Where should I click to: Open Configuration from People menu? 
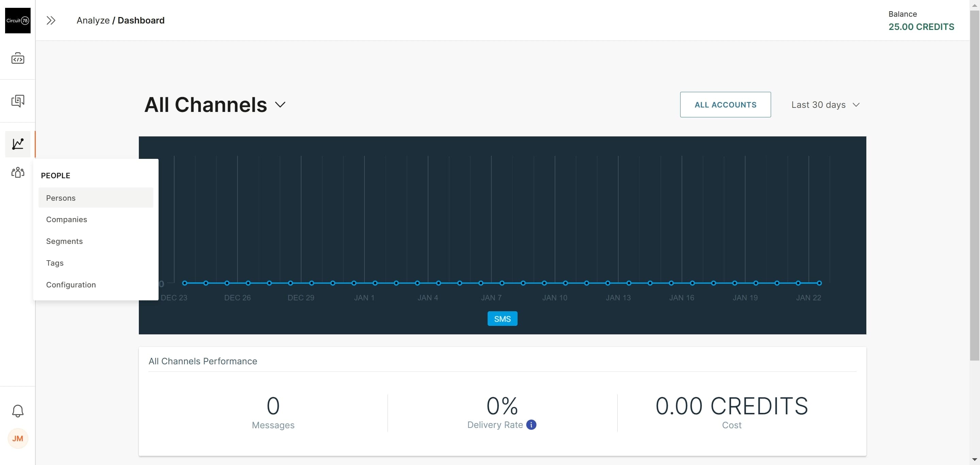click(96, 284)
